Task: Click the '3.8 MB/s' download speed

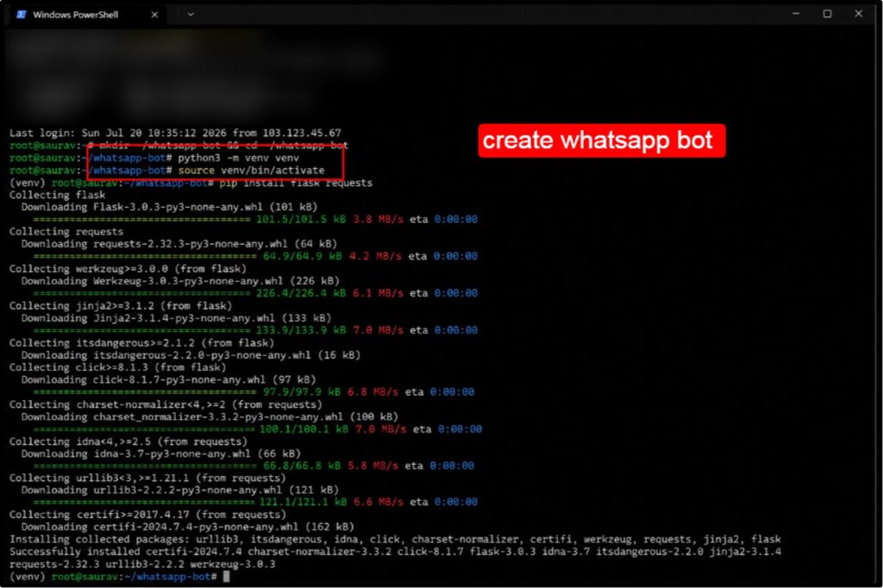Action: [378, 219]
